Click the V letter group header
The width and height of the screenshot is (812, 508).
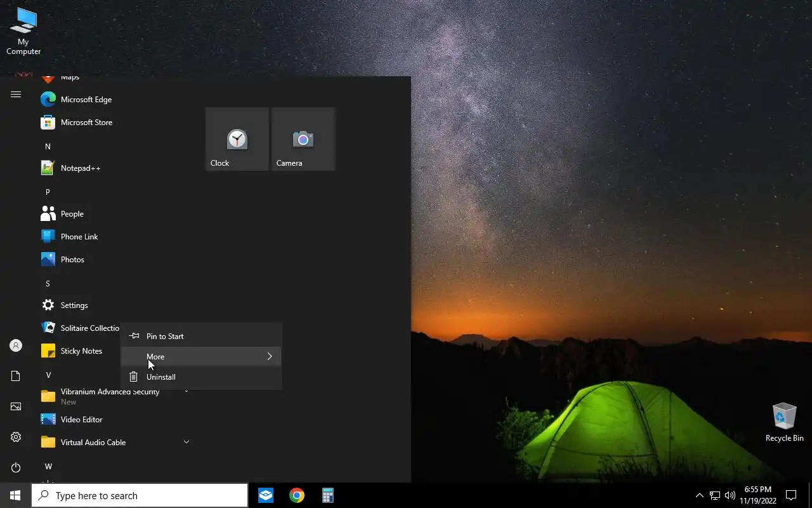coord(48,375)
